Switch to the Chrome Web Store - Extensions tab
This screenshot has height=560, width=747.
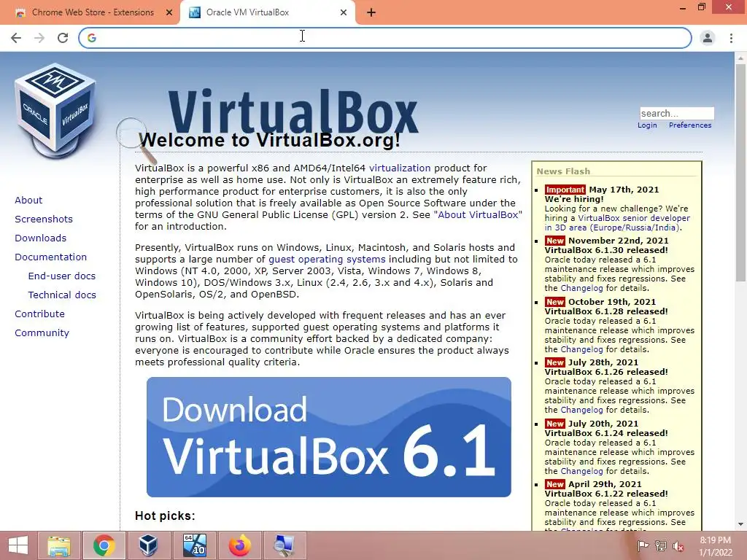[93, 12]
